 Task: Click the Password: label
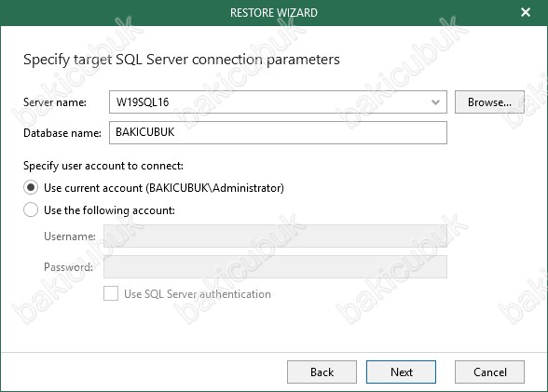coord(69,267)
